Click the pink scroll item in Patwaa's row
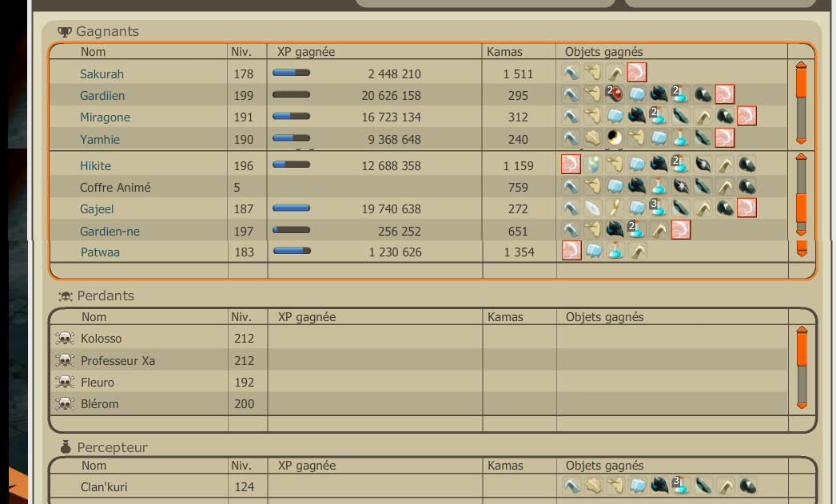 571,251
